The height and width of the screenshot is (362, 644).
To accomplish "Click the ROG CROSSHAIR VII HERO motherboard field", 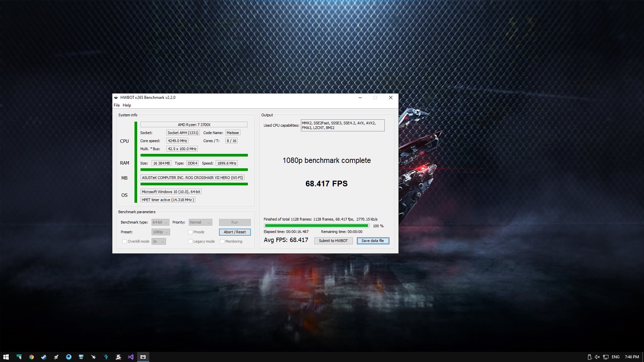I will (x=192, y=178).
